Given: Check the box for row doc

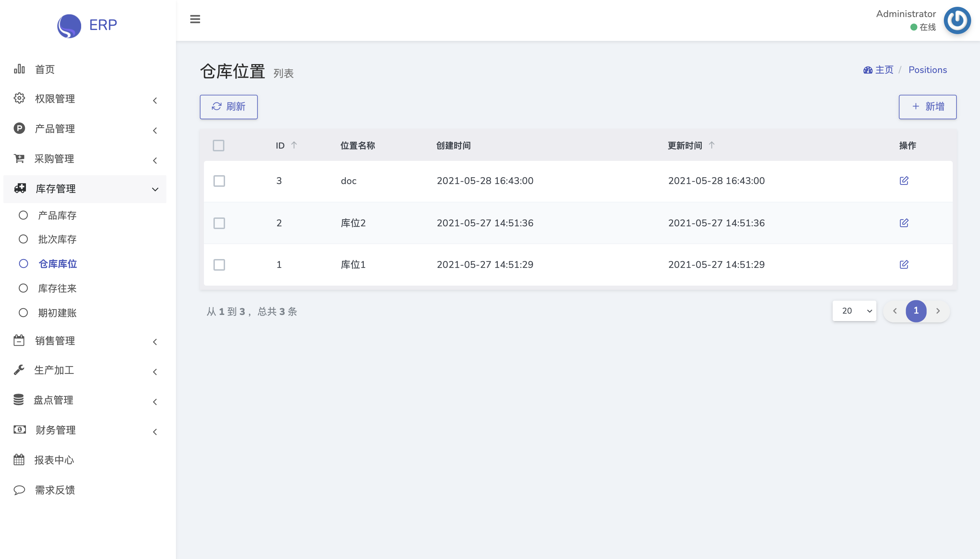Looking at the screenshot, I should coord(219,181).
